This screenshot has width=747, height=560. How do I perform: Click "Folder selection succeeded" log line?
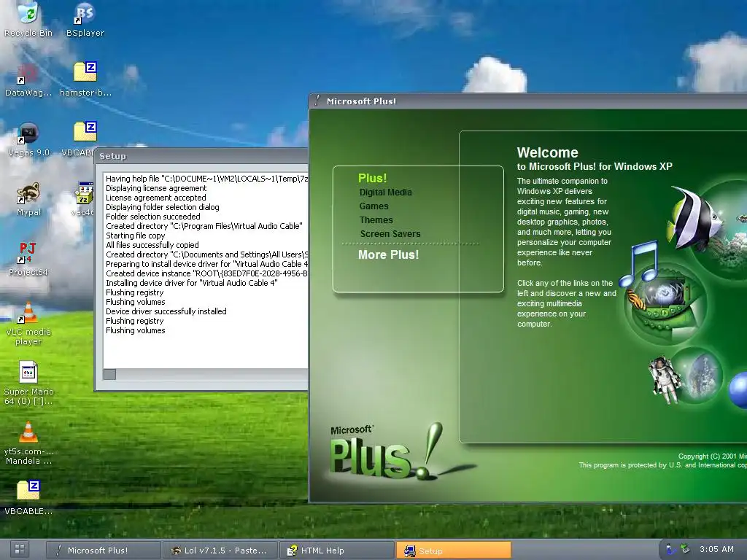(x=153, y=217)
